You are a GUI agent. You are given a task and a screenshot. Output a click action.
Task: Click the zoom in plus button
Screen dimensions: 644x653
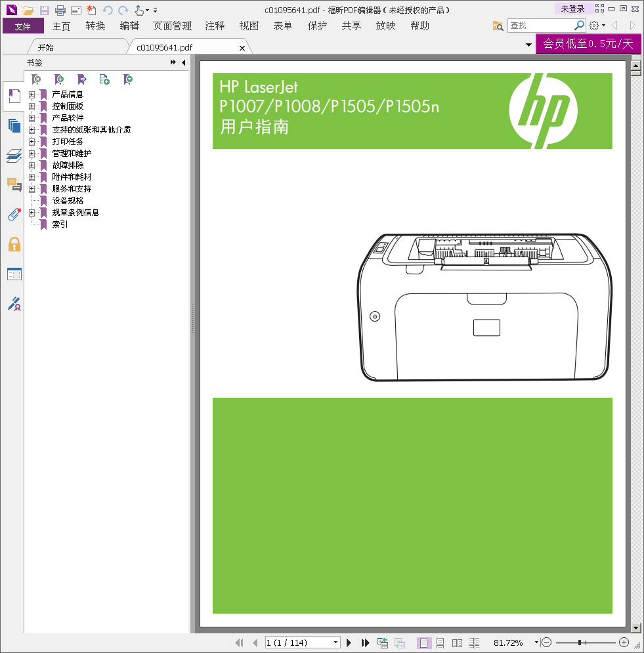[x=624, y=642]
